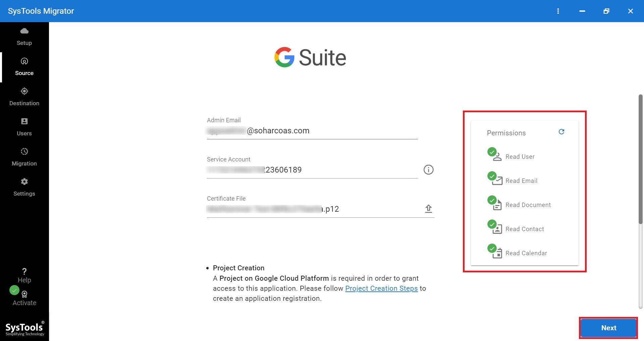This screenshot has width=644, height=341.
Task: Restore down the application window
Action: click(x=606, y=11)
